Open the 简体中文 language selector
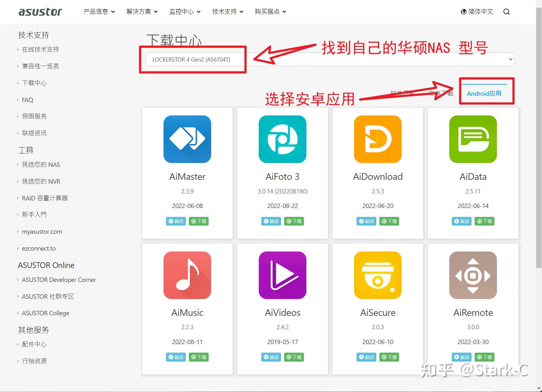Screen dimensions: 542x392 [x=477, y=12]
